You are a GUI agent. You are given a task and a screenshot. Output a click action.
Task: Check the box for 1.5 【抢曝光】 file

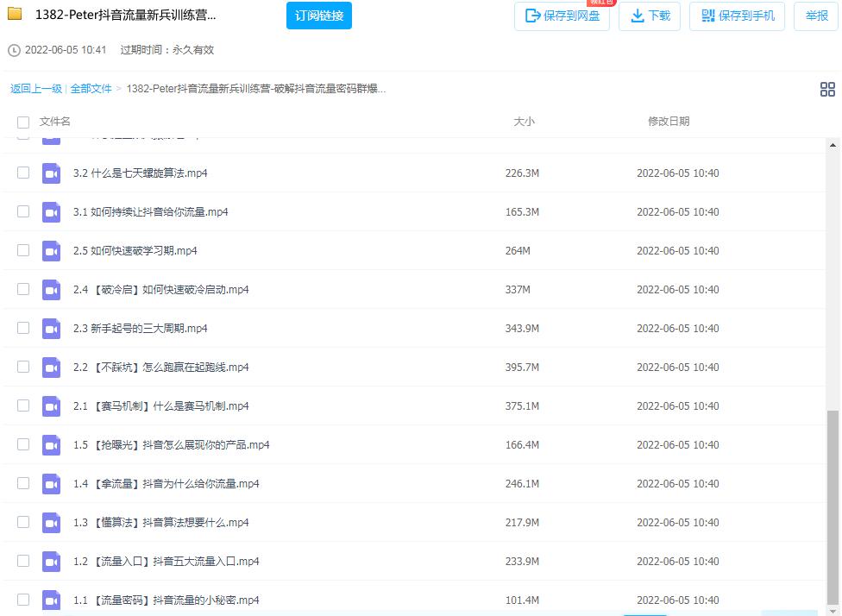[x=23, y=444]
